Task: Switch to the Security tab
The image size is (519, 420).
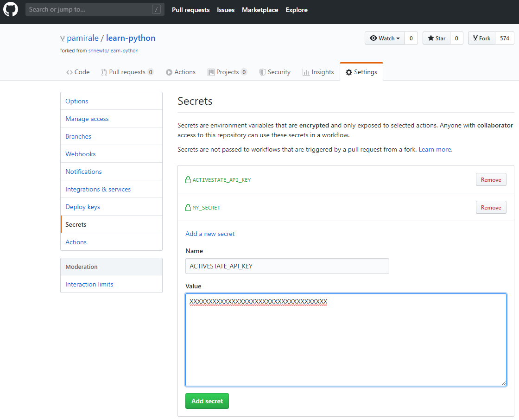Action: click(275, 72)
